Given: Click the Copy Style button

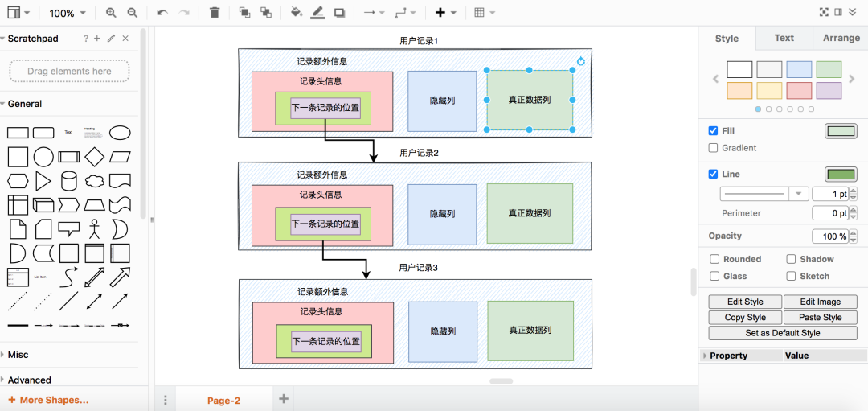Looking at the screenshot, I should point(745,318).
